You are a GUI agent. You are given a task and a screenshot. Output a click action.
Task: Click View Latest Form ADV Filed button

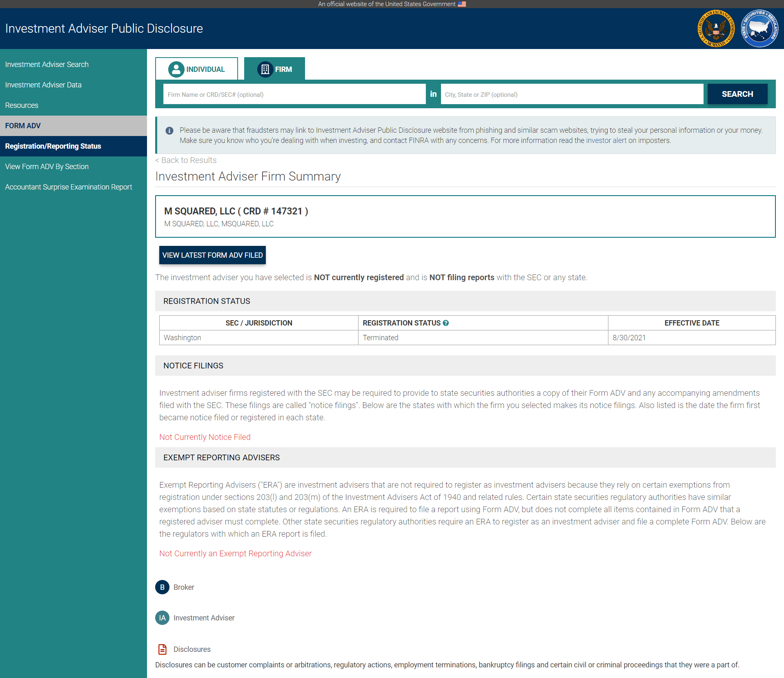point(212,255)
